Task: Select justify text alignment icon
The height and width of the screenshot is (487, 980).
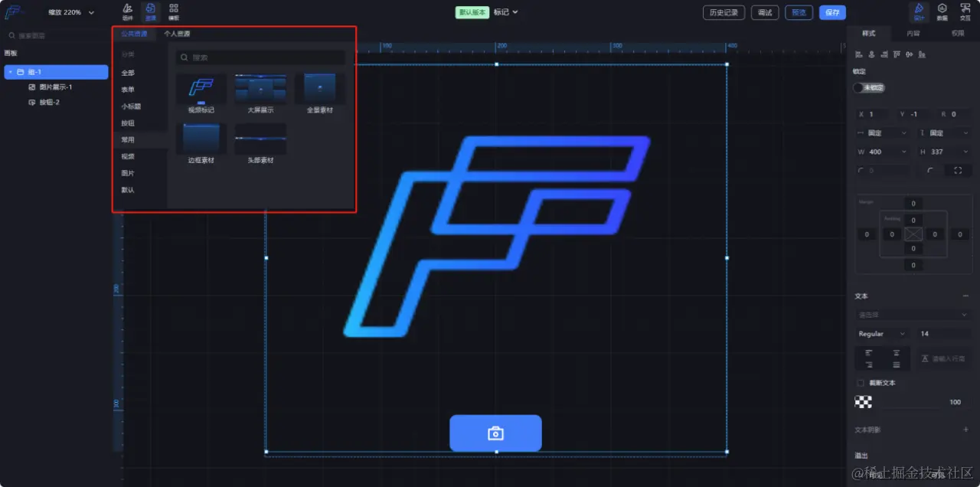Action: [x=896, y=364]
